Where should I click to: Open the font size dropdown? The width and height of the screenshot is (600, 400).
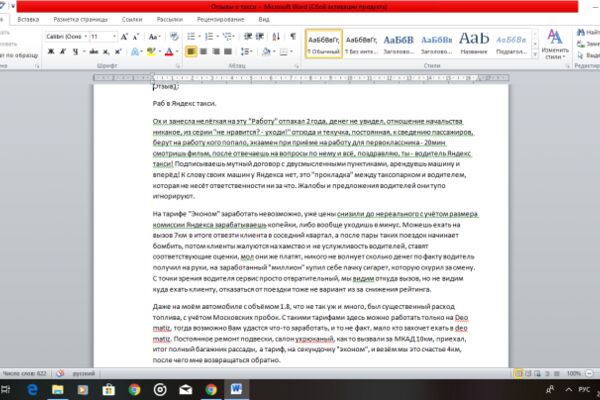click(x=114, y=37)
